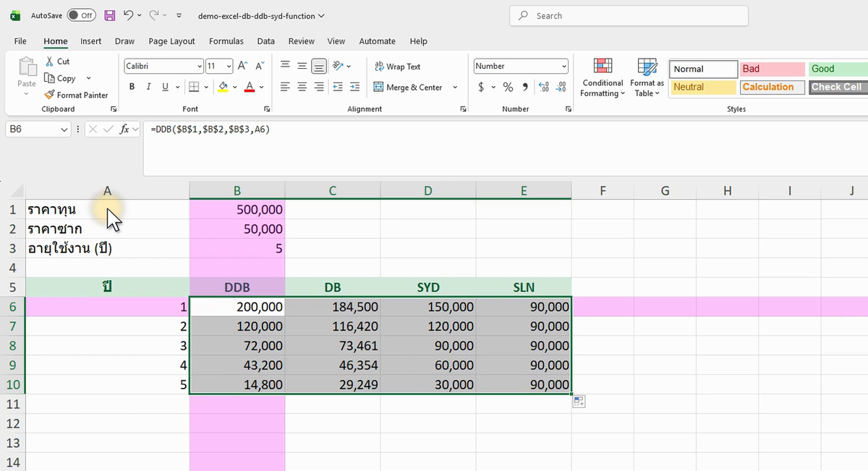Open the File tab

click(20, 41)
